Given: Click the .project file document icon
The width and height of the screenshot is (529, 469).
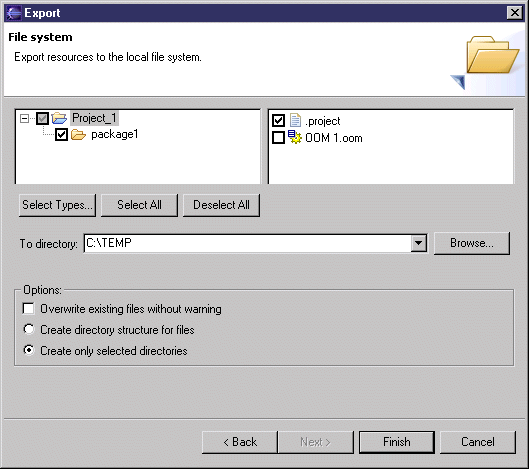Looking at the screenshot, I should (295, 120).
